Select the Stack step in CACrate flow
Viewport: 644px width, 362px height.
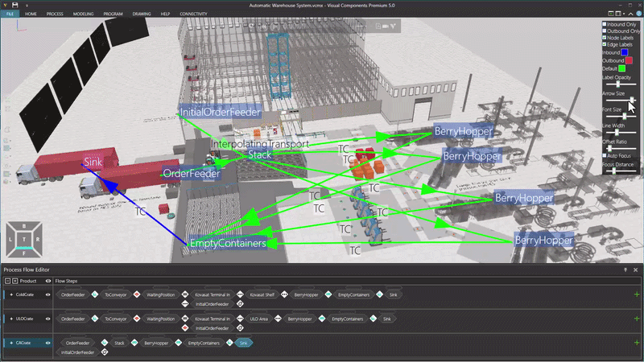(x=119, y=343)
